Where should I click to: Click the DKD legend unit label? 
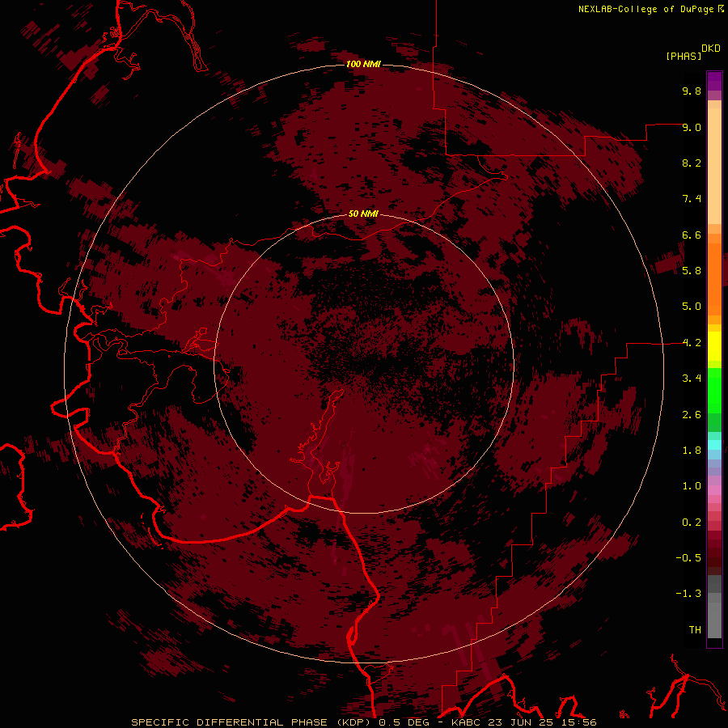(x=711, y=49)
